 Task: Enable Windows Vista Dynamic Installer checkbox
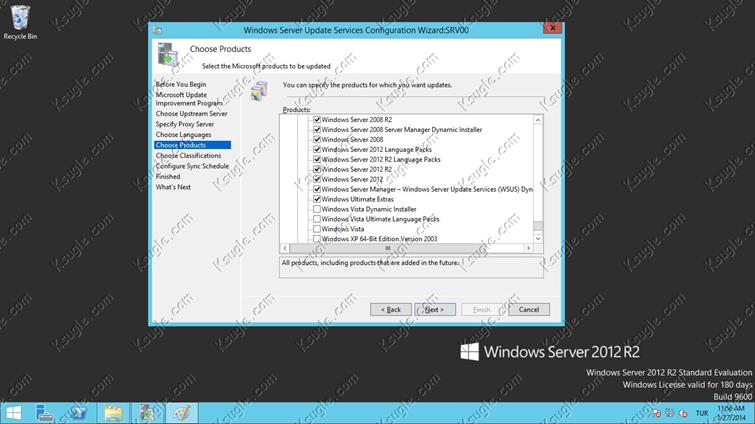click(x=317, y=209)
